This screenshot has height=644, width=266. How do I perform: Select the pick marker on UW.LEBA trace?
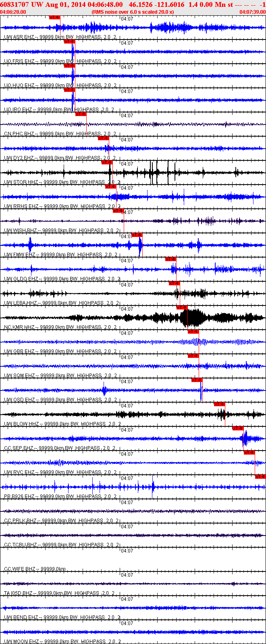pyautogui.click(x=175, y=283)
